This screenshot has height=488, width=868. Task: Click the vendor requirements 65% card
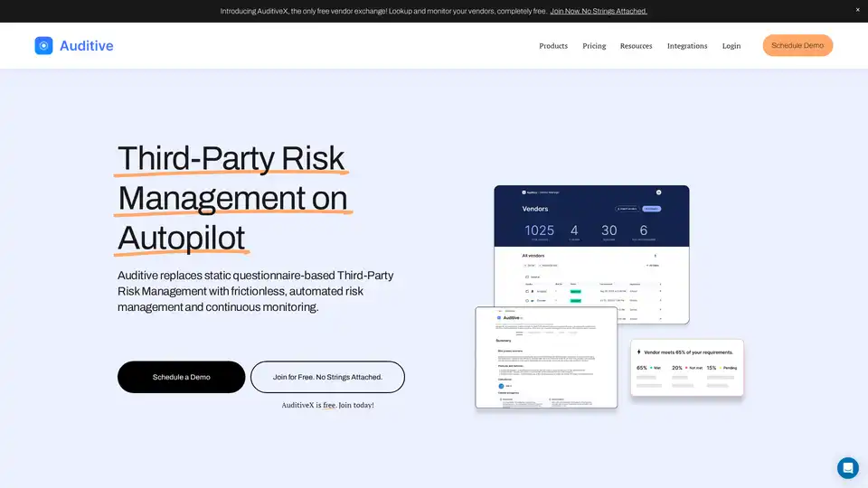(x=686, y=368)
